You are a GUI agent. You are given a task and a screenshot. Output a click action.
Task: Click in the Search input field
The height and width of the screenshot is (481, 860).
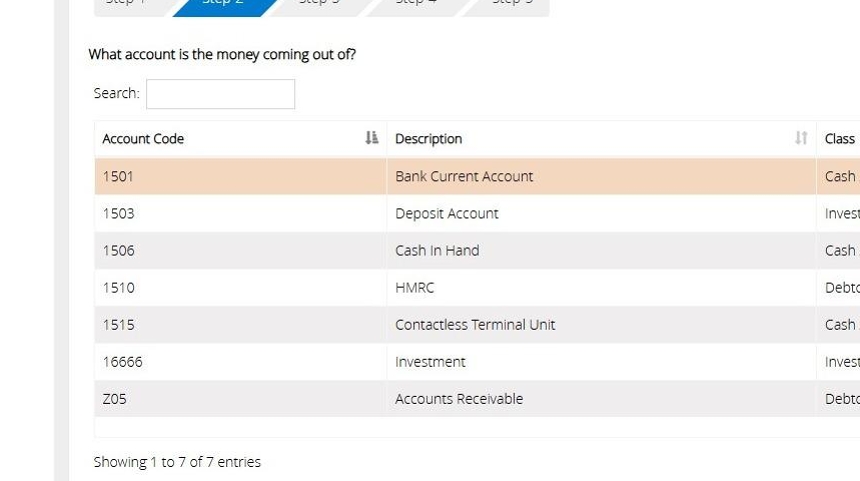click(x=220, y=94)
